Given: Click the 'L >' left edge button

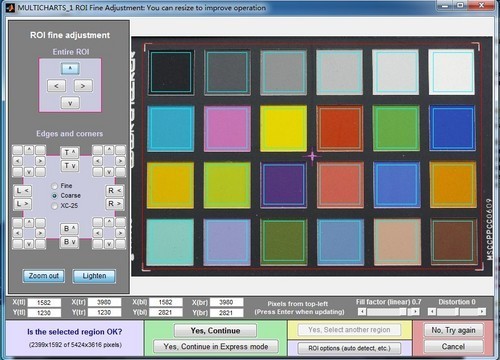Looking at the screenshot, I should click(x=22, y=204).
